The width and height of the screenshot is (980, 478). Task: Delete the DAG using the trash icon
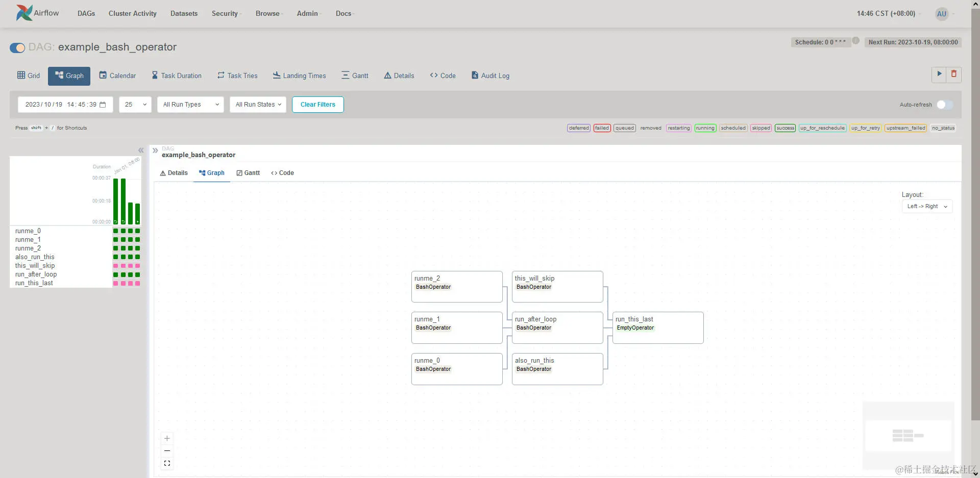point(954,74)
